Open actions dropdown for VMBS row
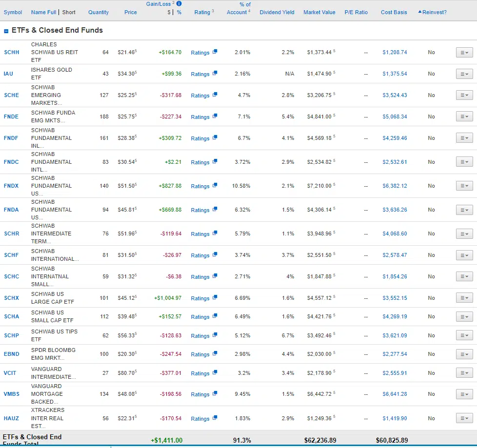The width and height of the screenshot is (477, 448). click(x=464, y=394)
